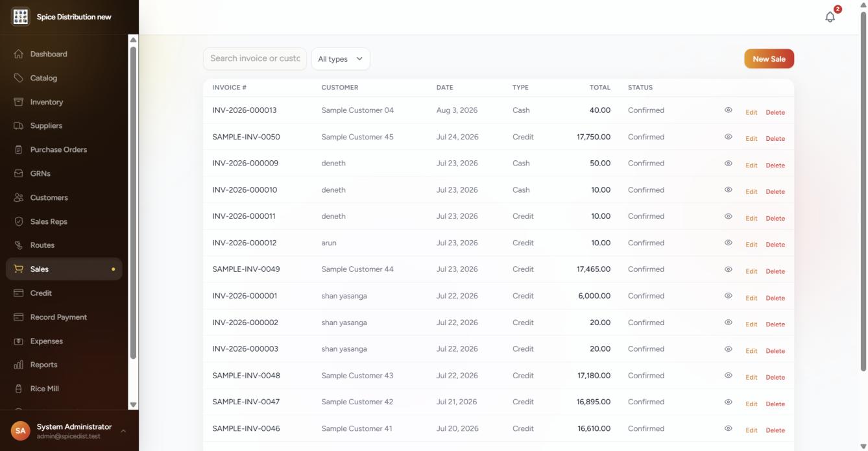Delete invoice SAMPLE-INV-0048
Viewport: 868px width, 451px height.
pos(775,378)
